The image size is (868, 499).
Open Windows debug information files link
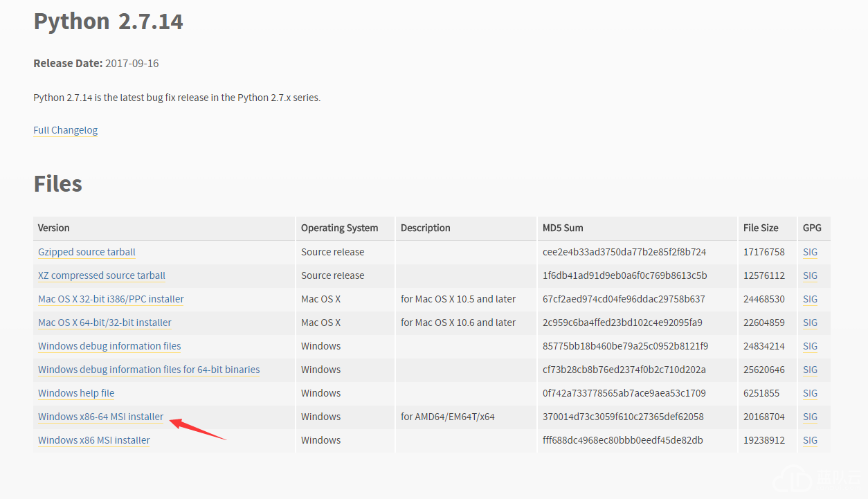click(x=109, y=346)
